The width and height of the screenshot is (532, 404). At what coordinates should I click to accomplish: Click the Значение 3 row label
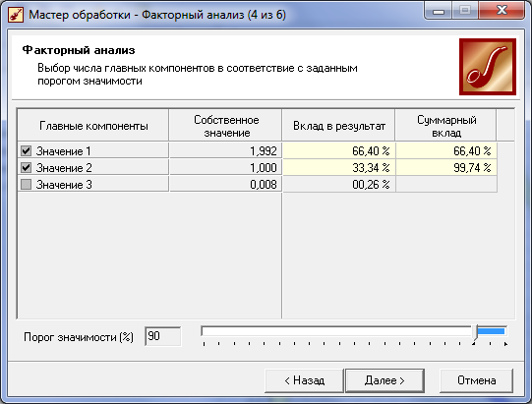[64, 185]
